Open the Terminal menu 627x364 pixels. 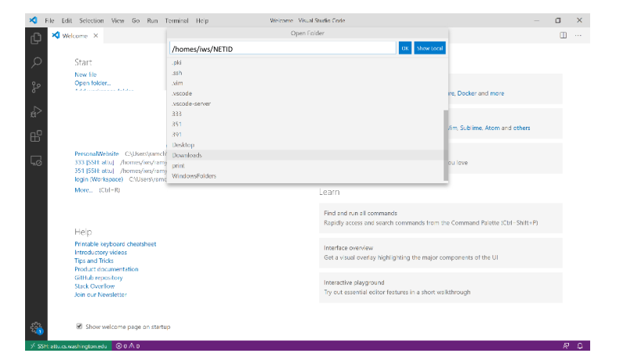click(176, 20)
